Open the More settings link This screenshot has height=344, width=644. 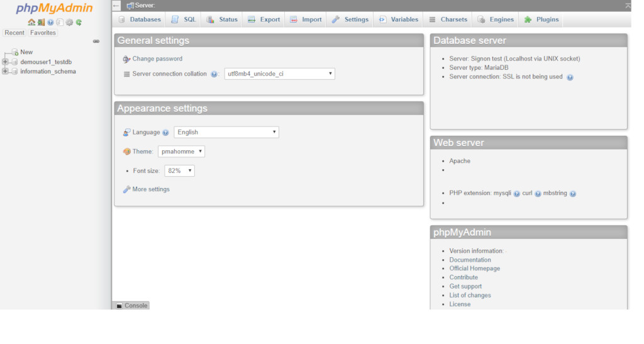pyautogui.click(x=151, y=189)
